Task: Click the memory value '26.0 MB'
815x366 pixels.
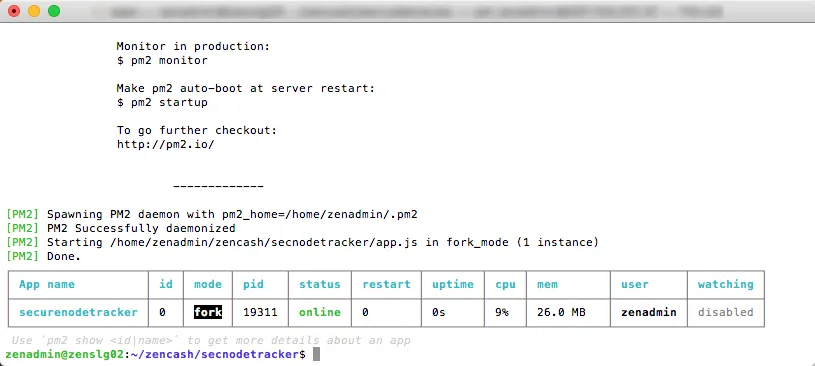Action: pos(561,312)
